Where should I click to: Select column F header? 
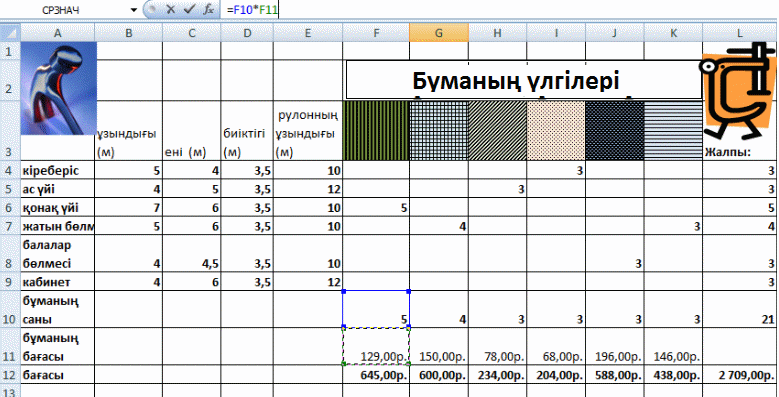376,33
